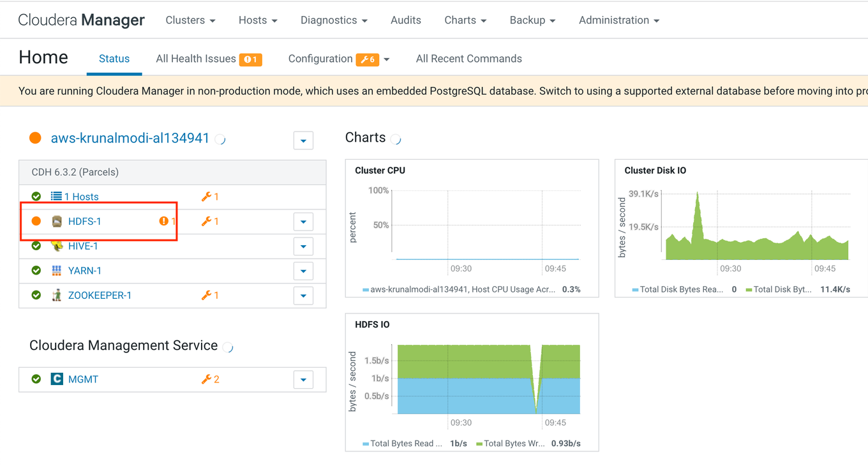
Task: Click the wrench icon in ZOOKEEPER-1 row
Action: pyautogui.click(x=206, y=295)
